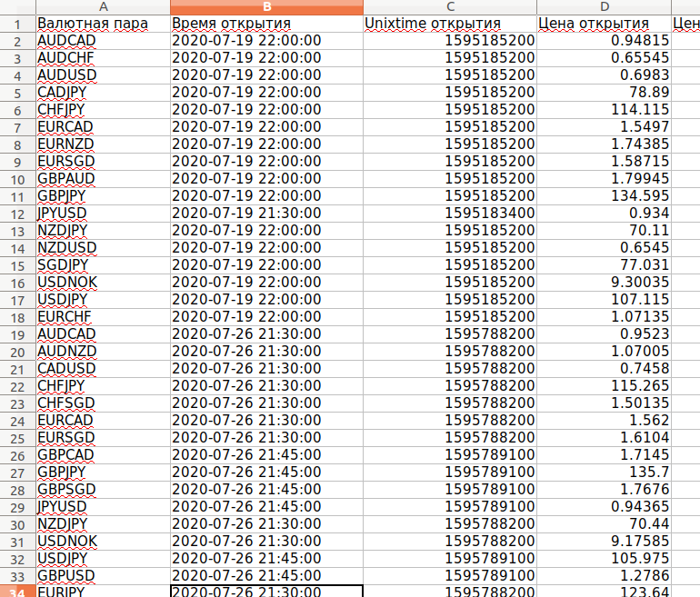Select the EURCAD cell in row 7
Viewport: 700px width, 597px height.
pyautogui.click(x=103, y=127)
